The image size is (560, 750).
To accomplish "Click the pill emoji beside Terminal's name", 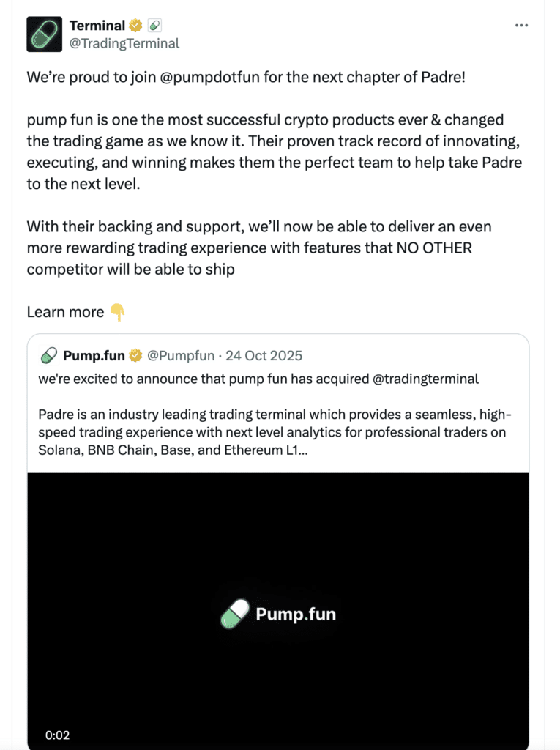I will [x=155, y=24].
